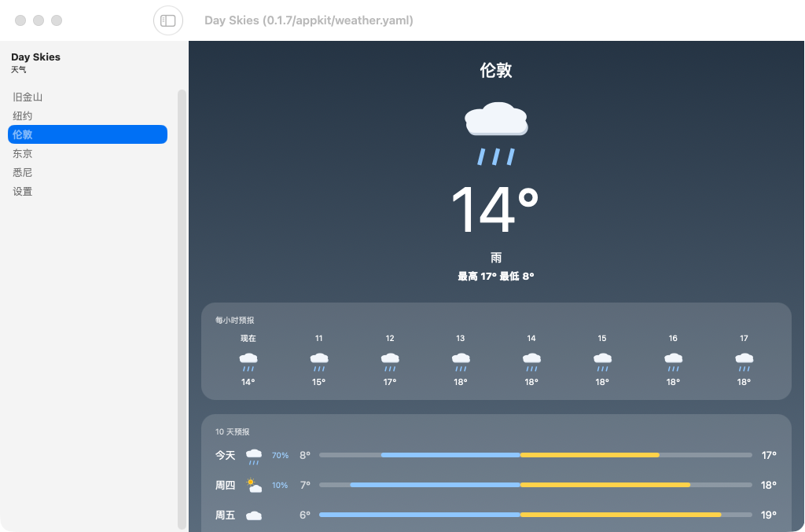Click the 15° temperature under hour 11
This screenshot has height=532, width=805.
click(319, 382)
